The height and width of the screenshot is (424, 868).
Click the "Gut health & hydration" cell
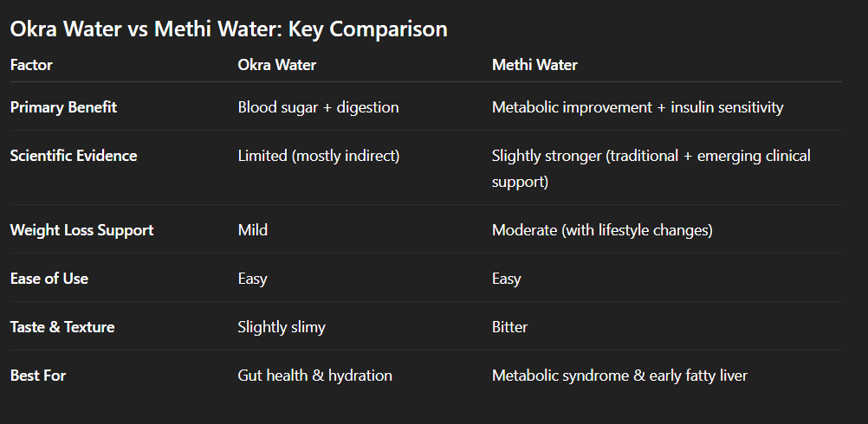click(314, 376)
